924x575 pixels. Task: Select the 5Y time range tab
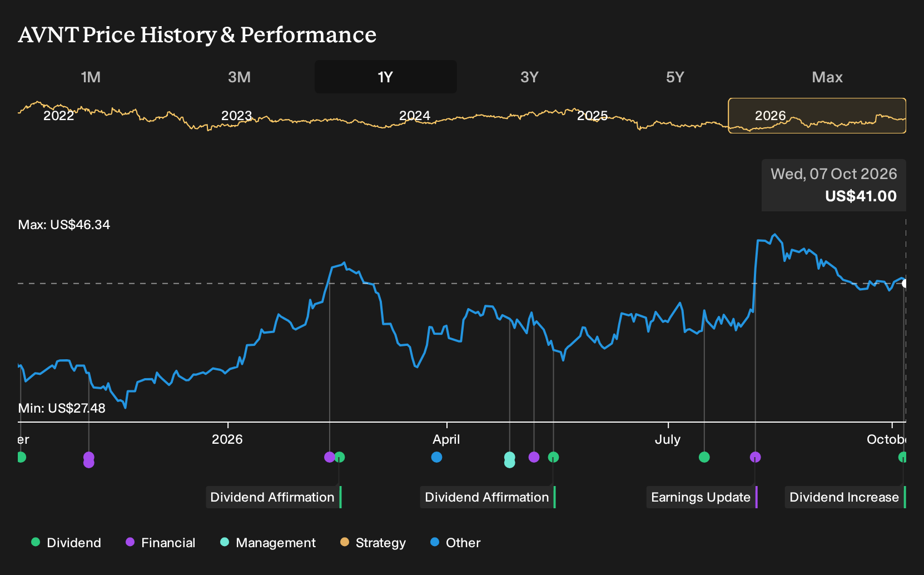tap(675, 77)
